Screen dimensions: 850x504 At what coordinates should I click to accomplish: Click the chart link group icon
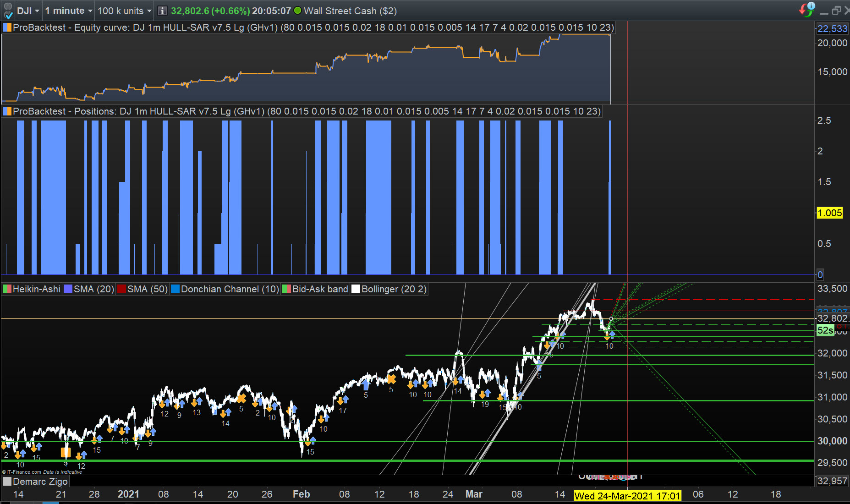8,11
